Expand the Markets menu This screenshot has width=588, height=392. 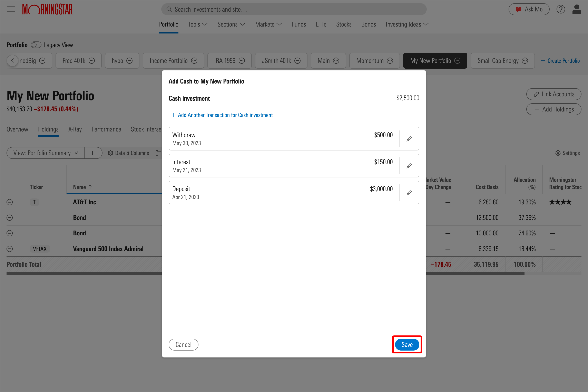[268, 24]
